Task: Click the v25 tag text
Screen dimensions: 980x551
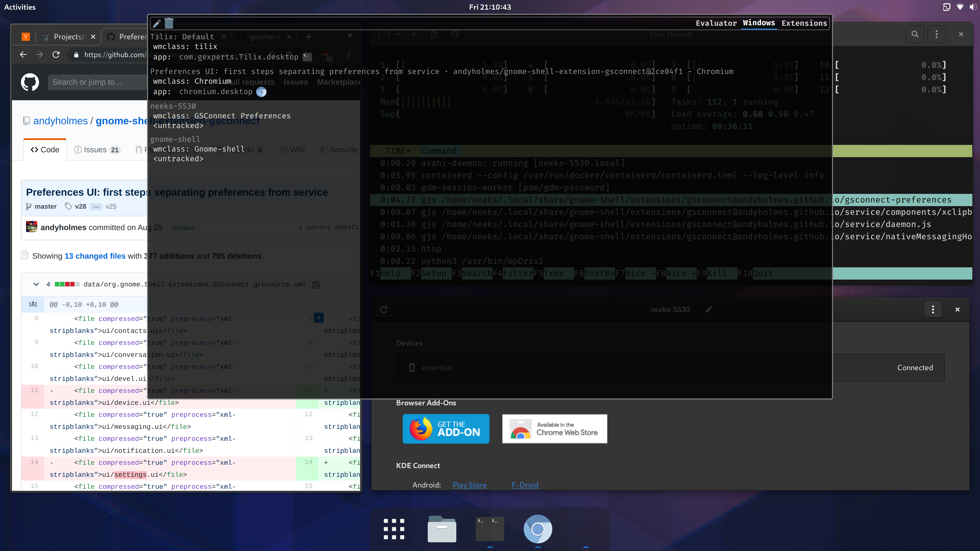Action: coord(111,206)
